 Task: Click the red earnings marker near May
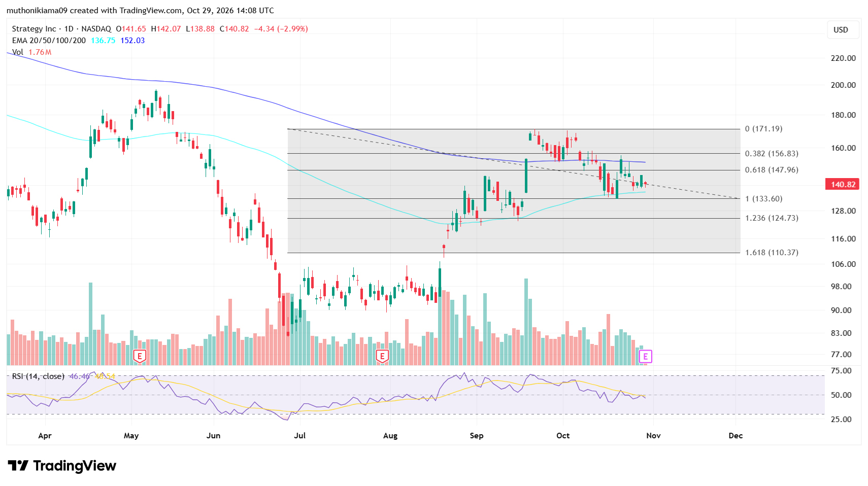(140, 356)
